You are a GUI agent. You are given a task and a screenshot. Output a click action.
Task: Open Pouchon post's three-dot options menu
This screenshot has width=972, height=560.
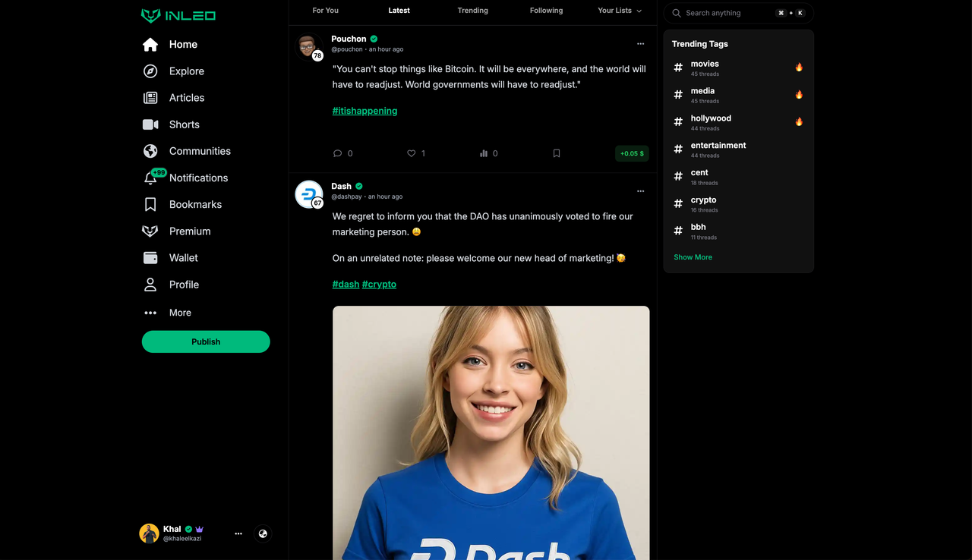[x=640, y=44]
